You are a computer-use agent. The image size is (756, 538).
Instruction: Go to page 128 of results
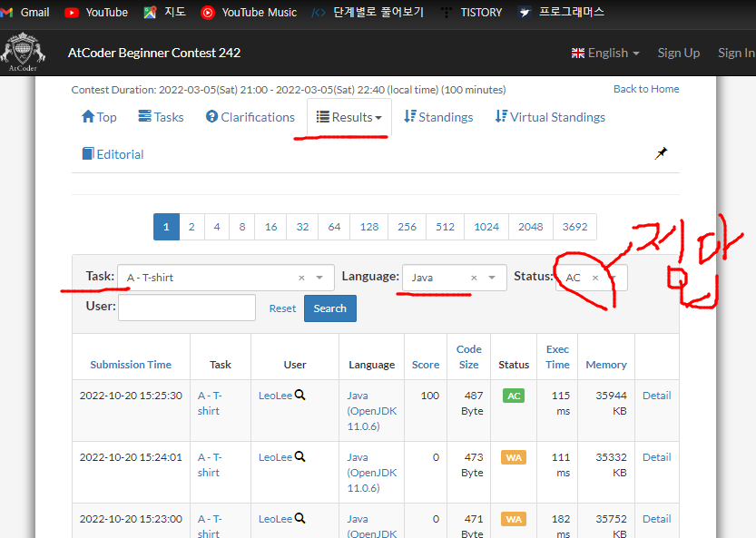(369, 227)
